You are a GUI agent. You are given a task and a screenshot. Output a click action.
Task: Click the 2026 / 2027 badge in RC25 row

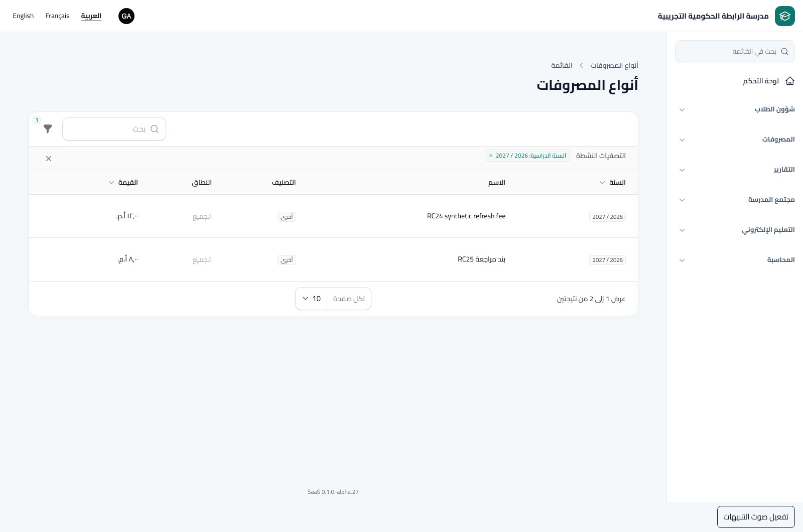[607, 260]
